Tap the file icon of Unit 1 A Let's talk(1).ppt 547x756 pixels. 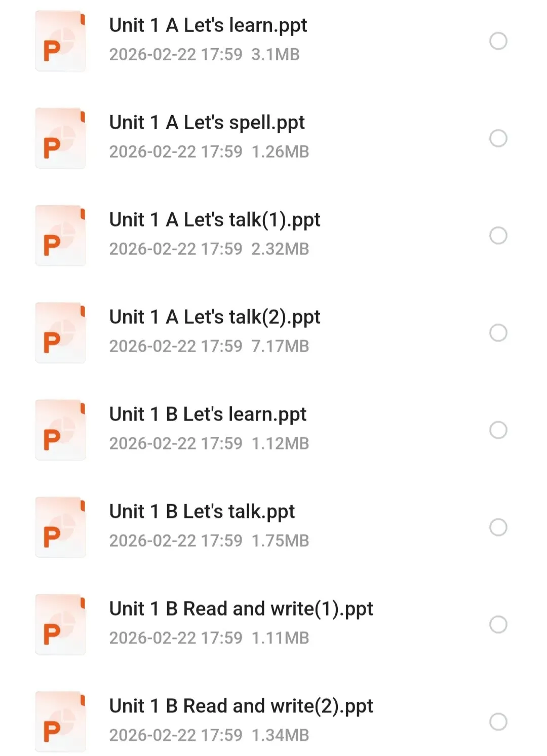(x=61, y=236)
